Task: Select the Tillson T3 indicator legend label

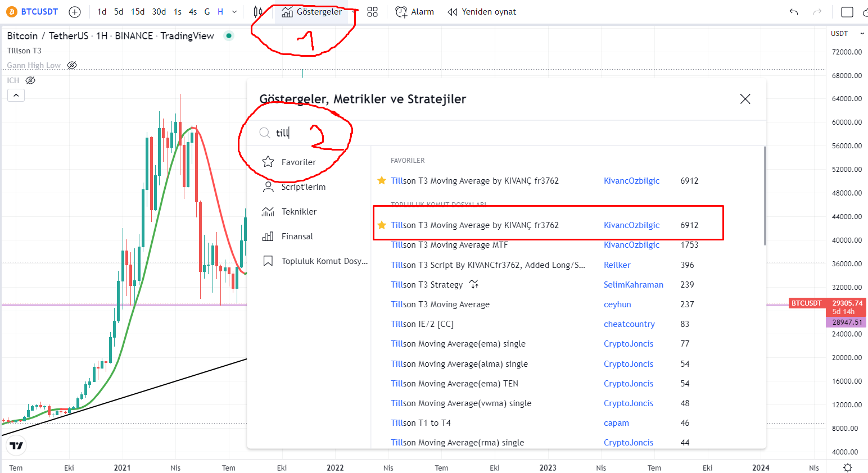Action: [24, 51]
